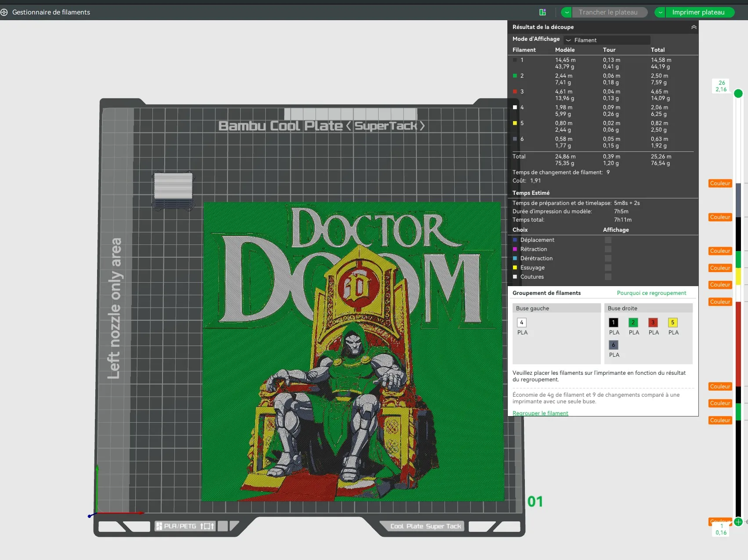748x560 pixels.
Task: Select the Doctor Doom model on the plate
Action: pyautogui.click(x=352, y=351)
